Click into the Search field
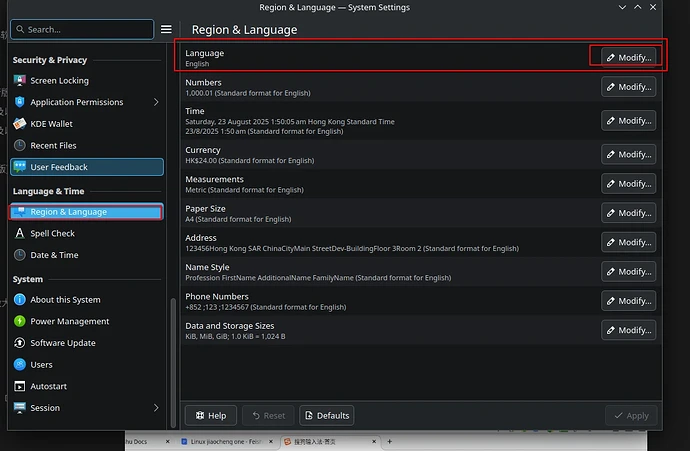This screenshot has width=690, height=451. point(84,30)
